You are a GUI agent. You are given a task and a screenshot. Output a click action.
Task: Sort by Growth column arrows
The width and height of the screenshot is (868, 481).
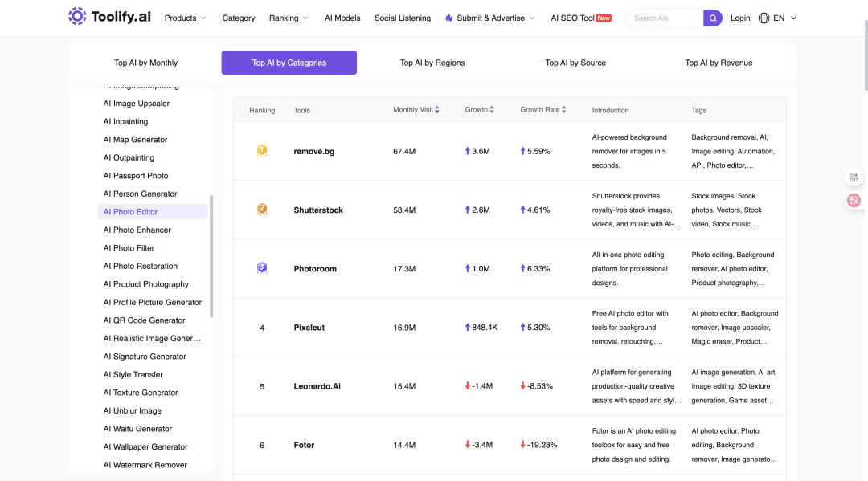click(x=492, y=110)
